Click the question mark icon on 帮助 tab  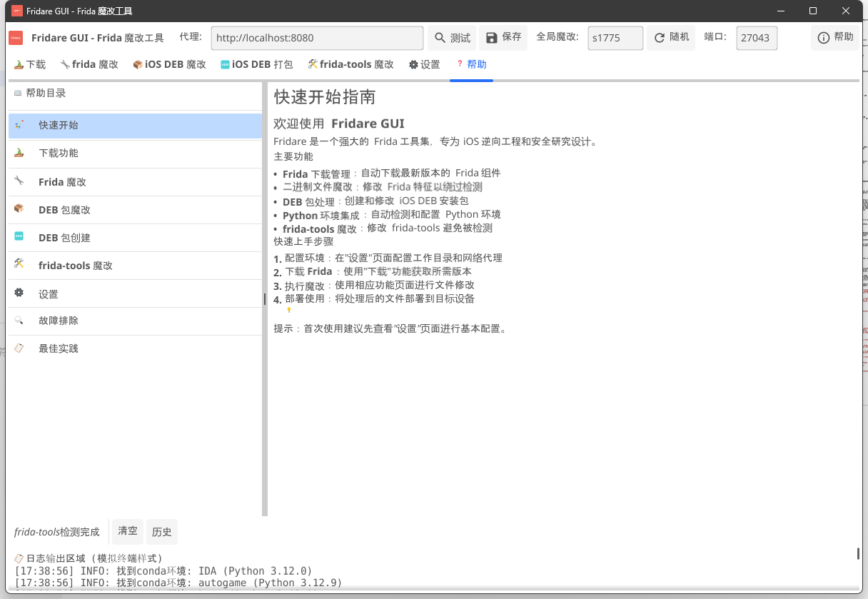[459, 64]
